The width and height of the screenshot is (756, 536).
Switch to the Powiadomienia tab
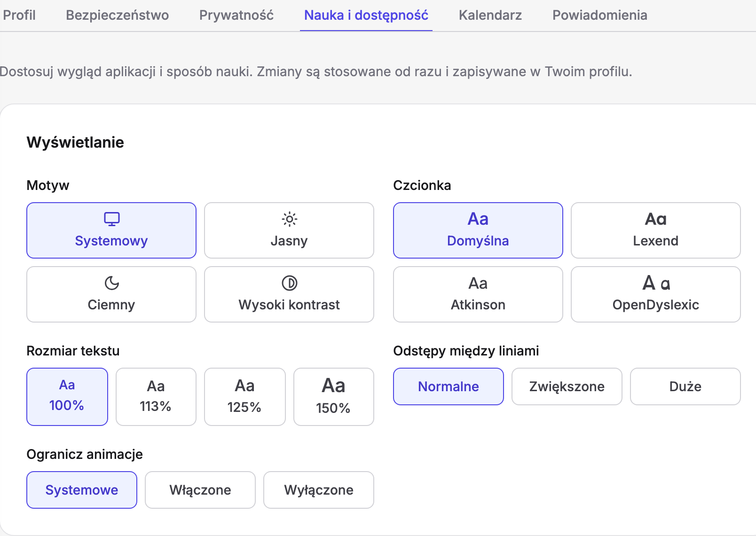click(600, 15)
